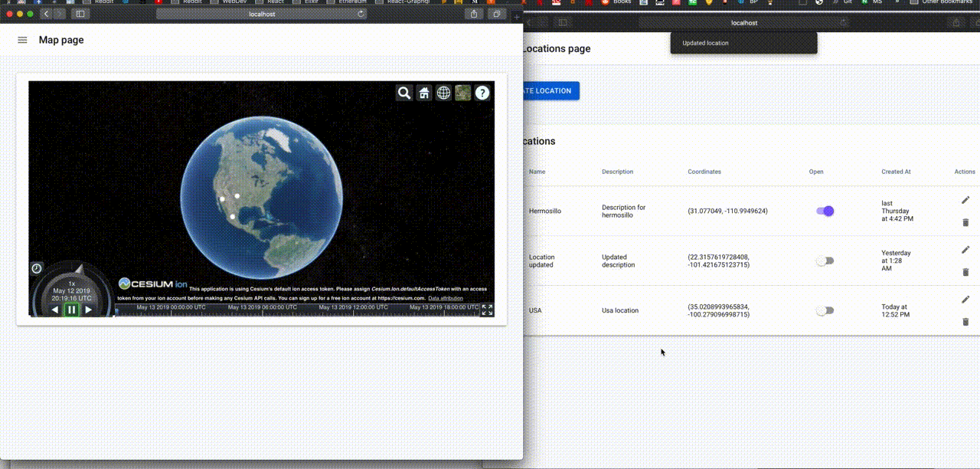Screen dimensions: 980x469
Task: Reset the globe to home view
Action: click(x=424, y=93)
